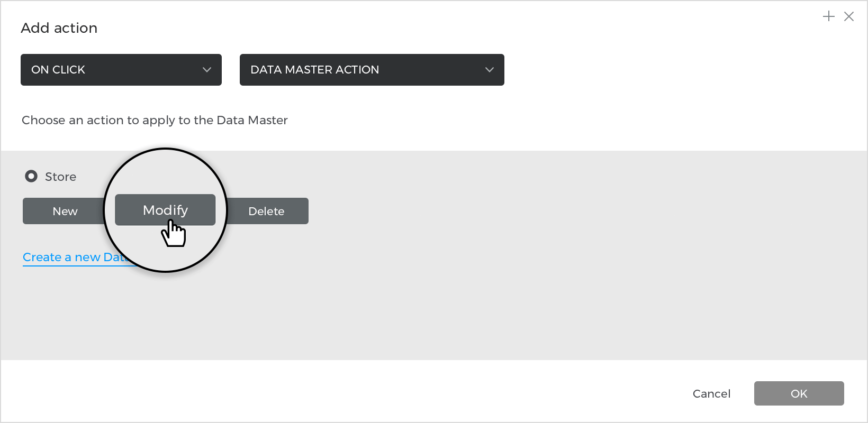Click the hand pointer cursor icon

(174, 233)
